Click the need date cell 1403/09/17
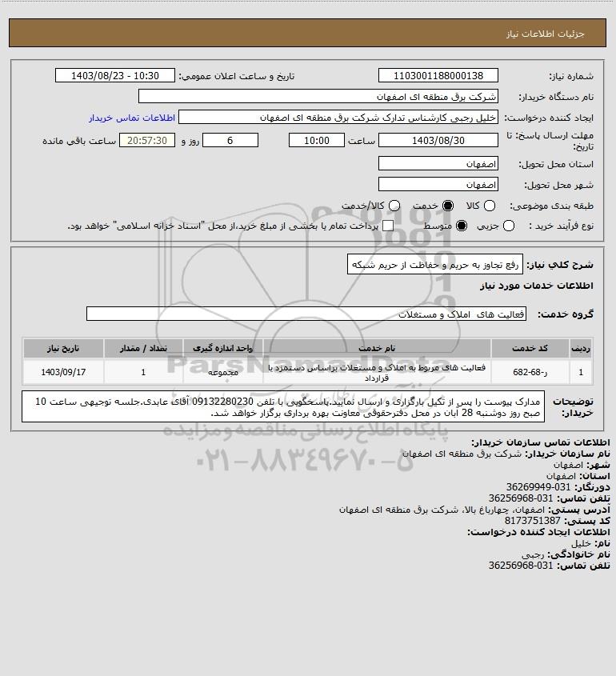 point(63,372)
